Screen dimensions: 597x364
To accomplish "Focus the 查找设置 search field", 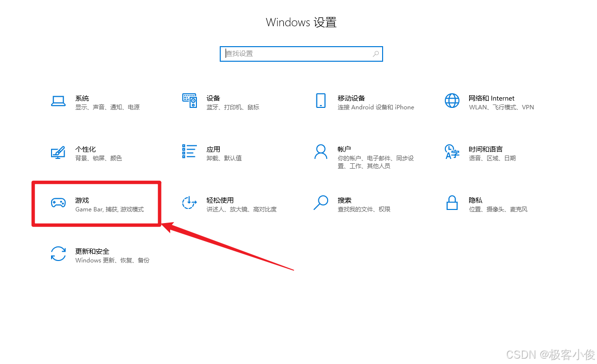I will coord(301,54).
